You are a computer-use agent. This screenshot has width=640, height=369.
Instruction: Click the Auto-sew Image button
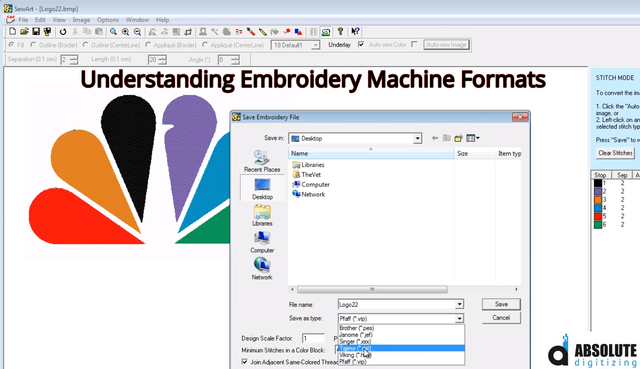tap(447, 44)
